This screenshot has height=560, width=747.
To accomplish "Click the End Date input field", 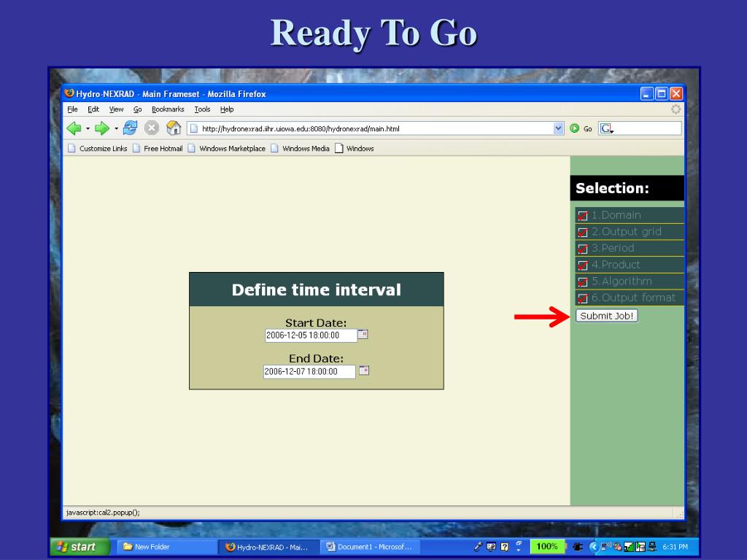I will click(x=309, y=371).
